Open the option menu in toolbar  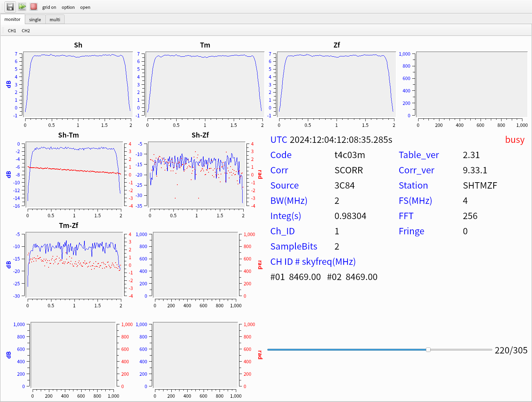[x=68, y=7]
